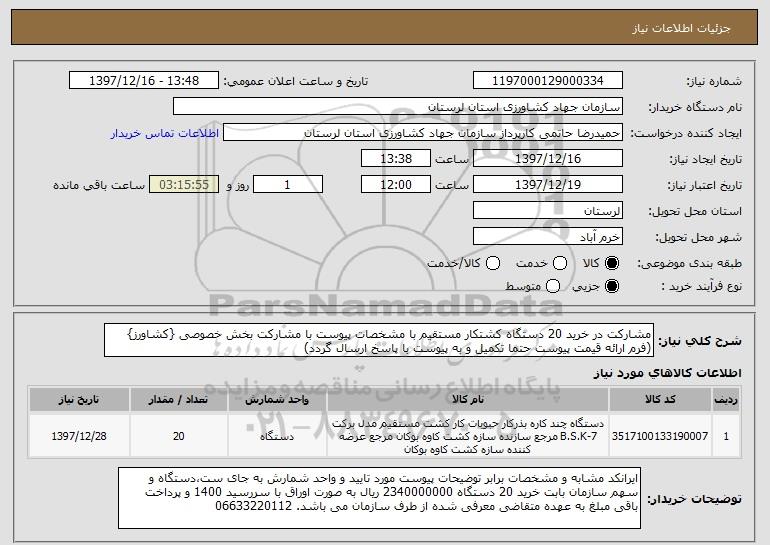770x545 pixels.
Task: Click the نام کالا column header
Action: pos(468,400)
